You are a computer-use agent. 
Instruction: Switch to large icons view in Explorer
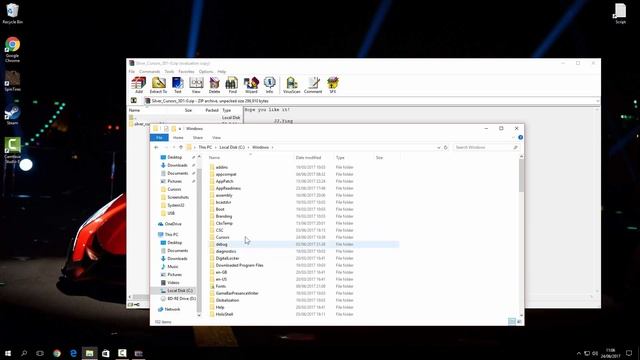[x=519, y=322]
